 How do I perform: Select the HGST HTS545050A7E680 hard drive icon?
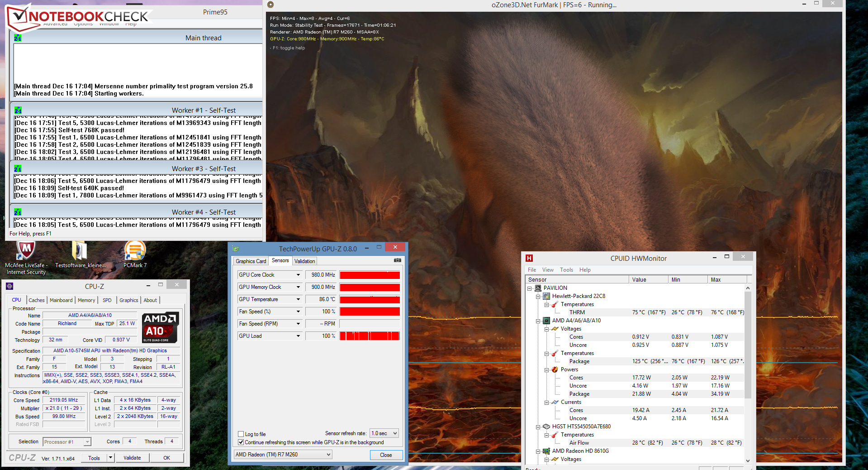(546, 427)
